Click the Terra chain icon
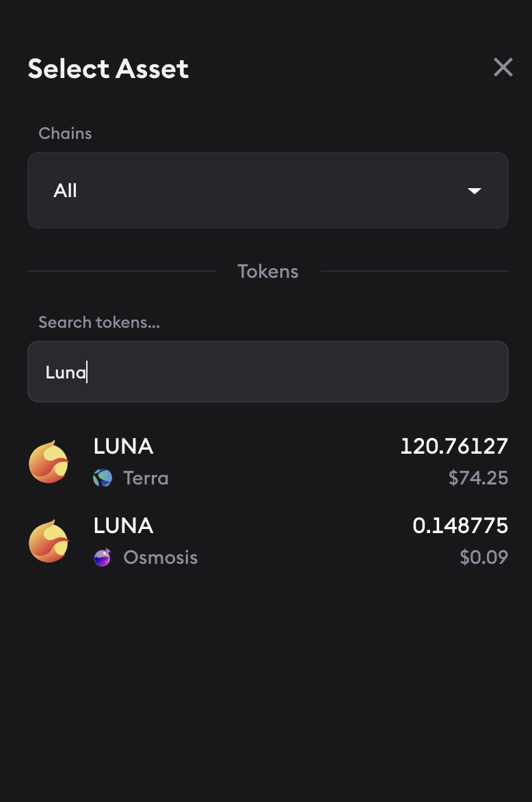532x802 pixels. point(103,478)
